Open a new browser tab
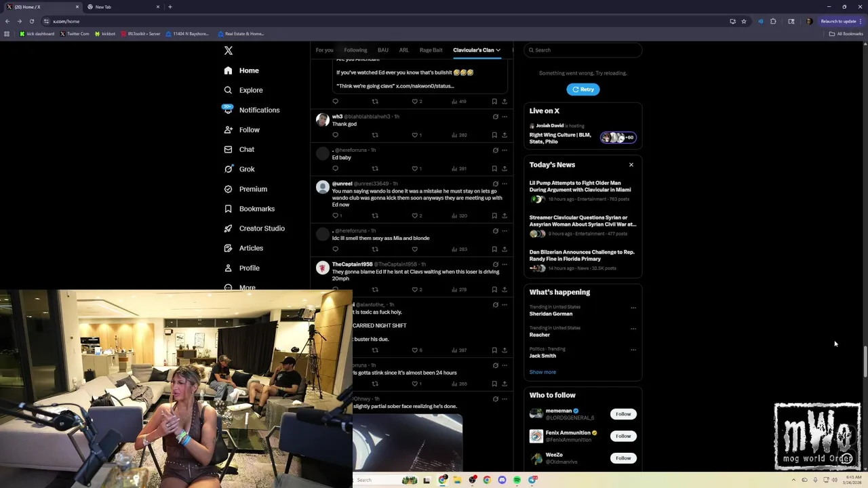The height and width of the screenshot is (488, 868). [x=170, y=7]
